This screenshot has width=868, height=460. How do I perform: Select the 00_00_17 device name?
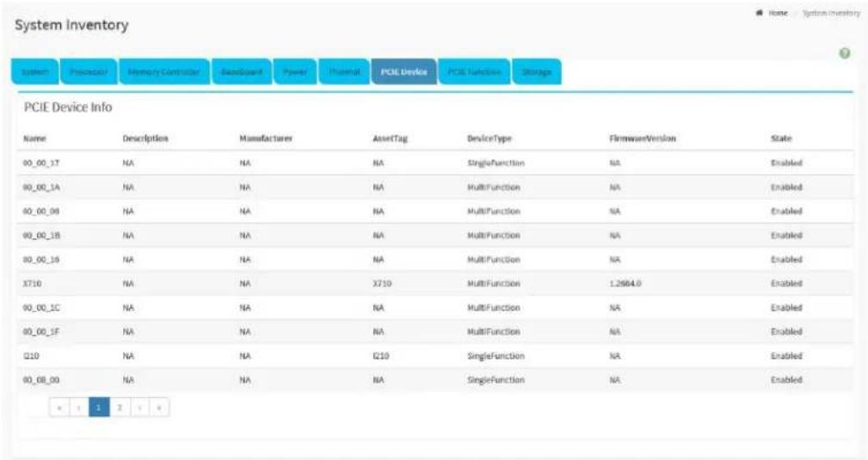(41, 163)
